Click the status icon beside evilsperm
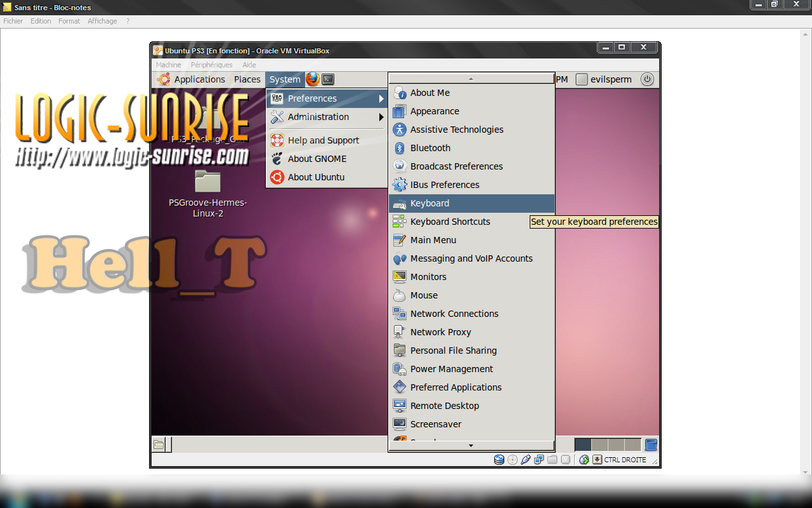Image resolution: width=812 pixels, height=508 pixels. [582, 79]
